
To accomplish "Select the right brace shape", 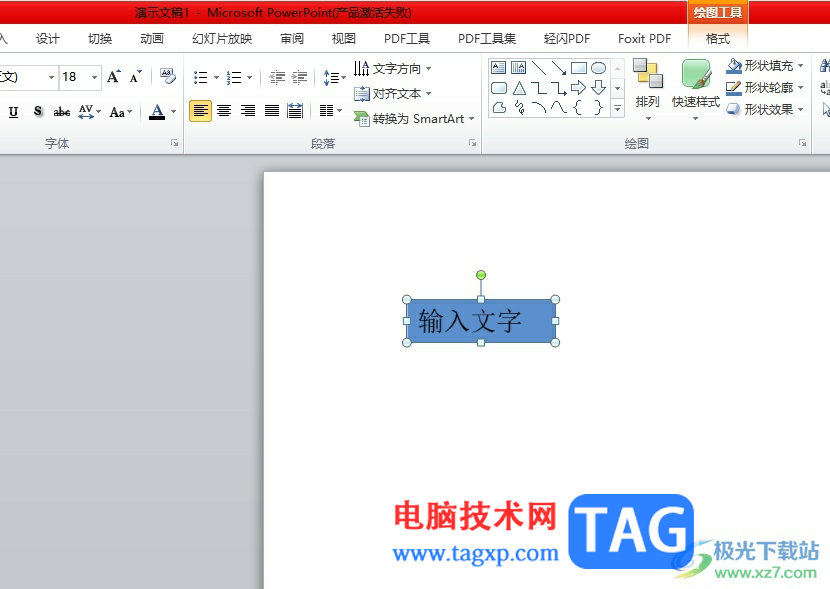I will (x=598, y=107).
